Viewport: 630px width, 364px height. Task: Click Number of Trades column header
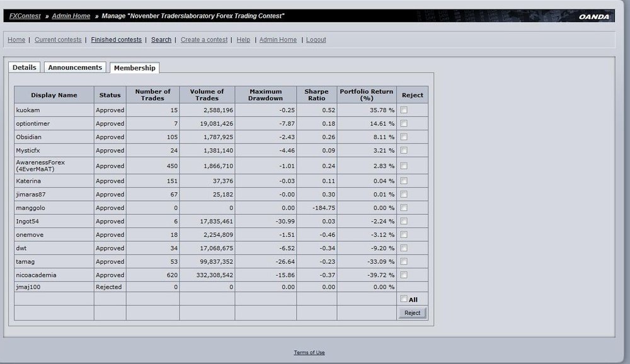point(152,95)
